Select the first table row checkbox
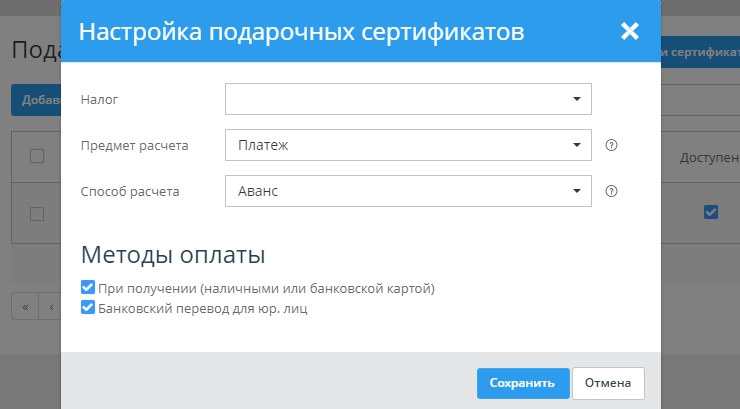Image resolution: width=740 pixels, height=409 pixels. pyautogui.click(x=37, y=213)
